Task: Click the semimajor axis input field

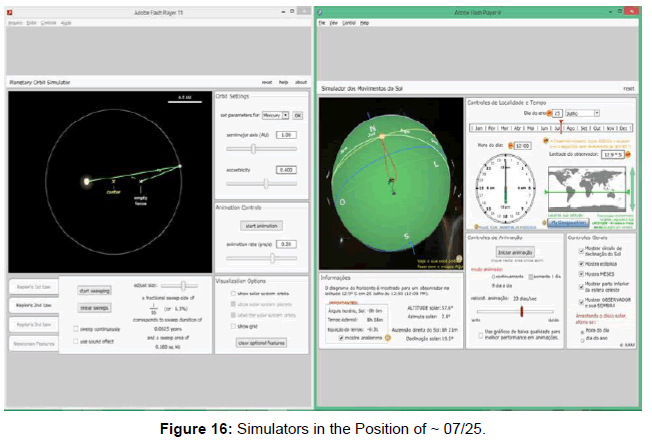Action: [x=286, y=134]
